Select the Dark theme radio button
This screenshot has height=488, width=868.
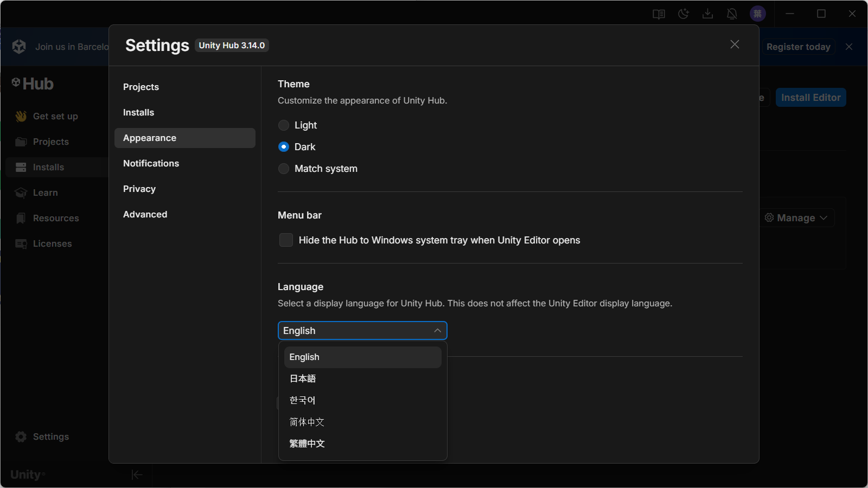click(284, 147)
